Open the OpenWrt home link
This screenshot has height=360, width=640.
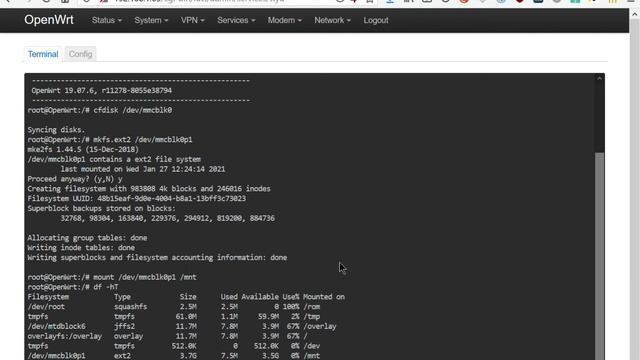(x=49, y=20)
